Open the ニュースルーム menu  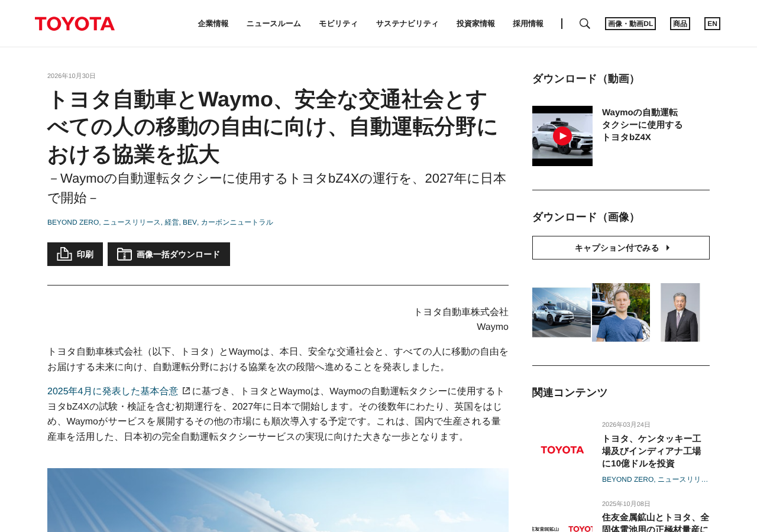[274, 24]
